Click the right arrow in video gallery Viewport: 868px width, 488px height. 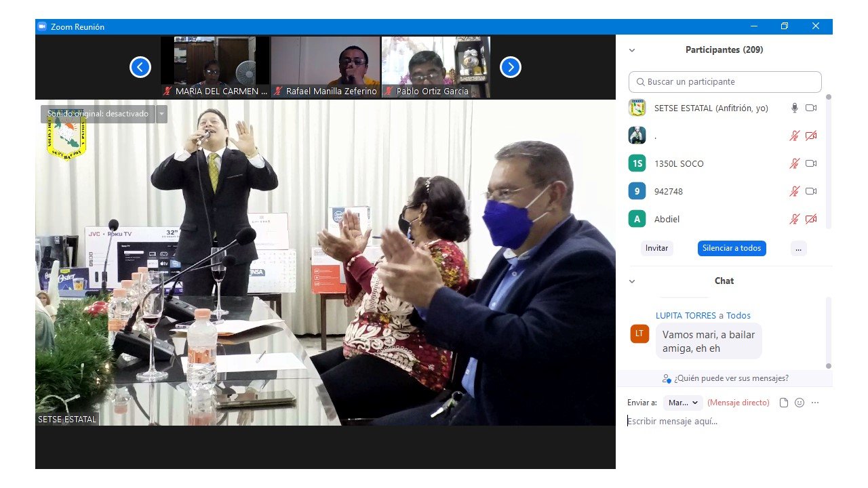click(x=511, y=67)
